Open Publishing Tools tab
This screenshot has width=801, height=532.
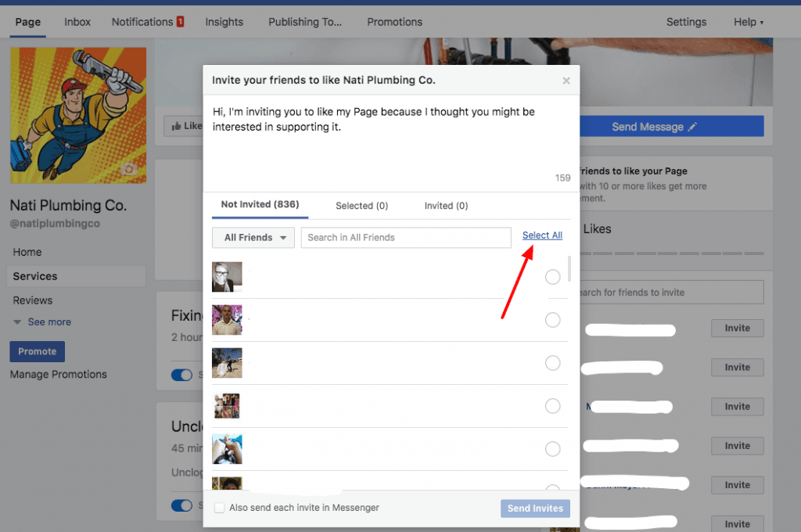click(x=305, y=22)
